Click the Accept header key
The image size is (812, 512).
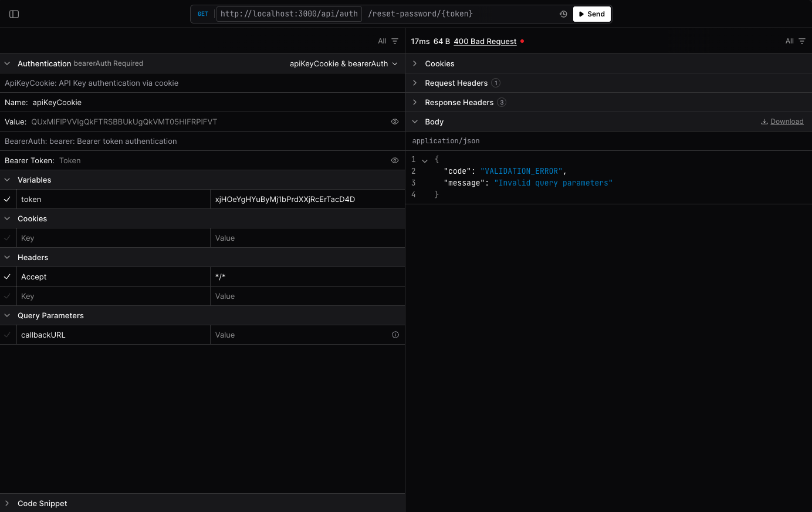(34, 277)
